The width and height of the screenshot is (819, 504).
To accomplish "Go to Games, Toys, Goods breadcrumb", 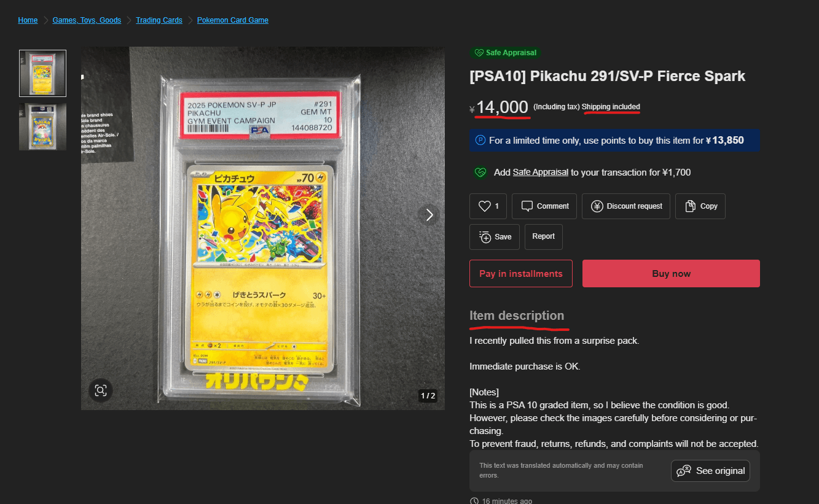I will point(87,20).
